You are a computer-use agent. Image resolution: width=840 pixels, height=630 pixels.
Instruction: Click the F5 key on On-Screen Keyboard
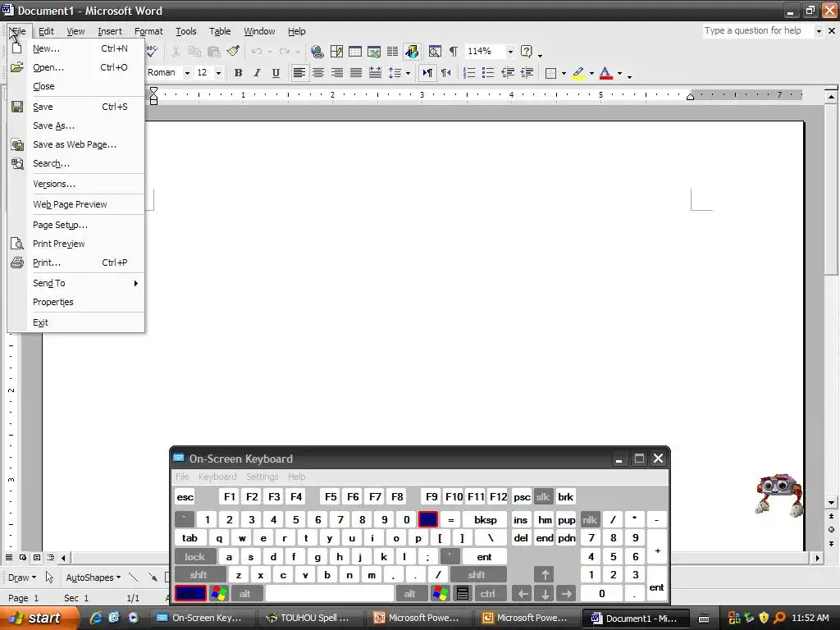point(331,496)
